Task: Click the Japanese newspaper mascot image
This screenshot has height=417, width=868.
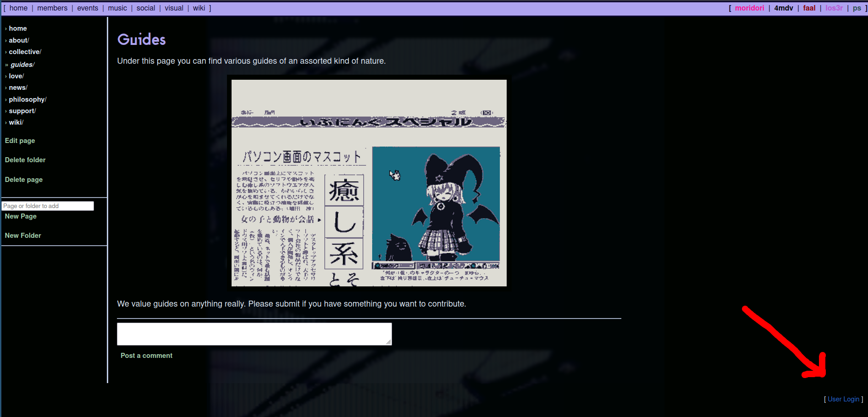Action: click(x=369, y=183)
